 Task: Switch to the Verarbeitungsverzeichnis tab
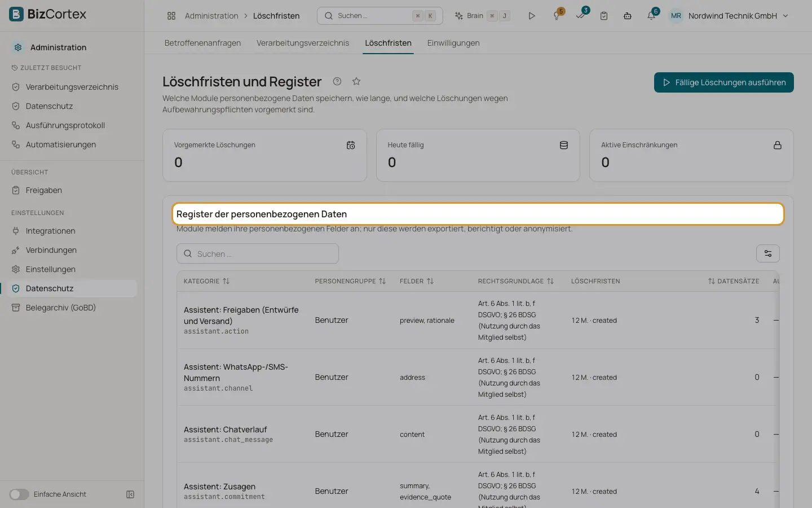click(303, 43)
